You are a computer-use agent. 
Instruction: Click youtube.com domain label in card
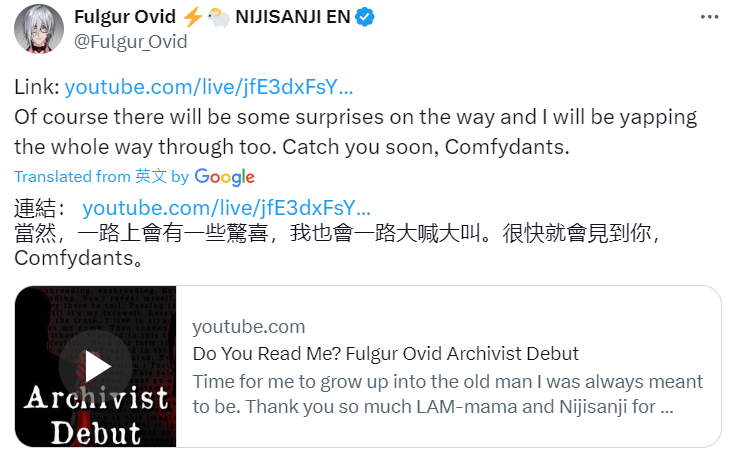click(249, 327)
